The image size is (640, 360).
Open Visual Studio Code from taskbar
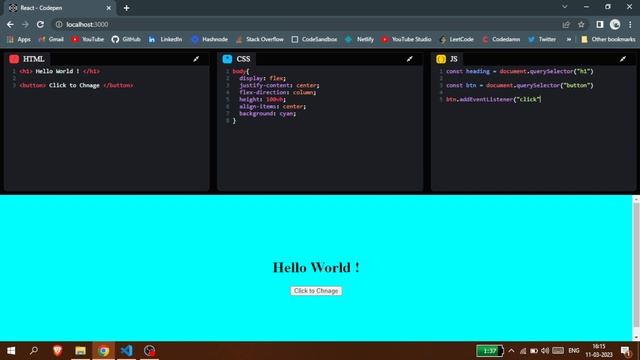127,351
